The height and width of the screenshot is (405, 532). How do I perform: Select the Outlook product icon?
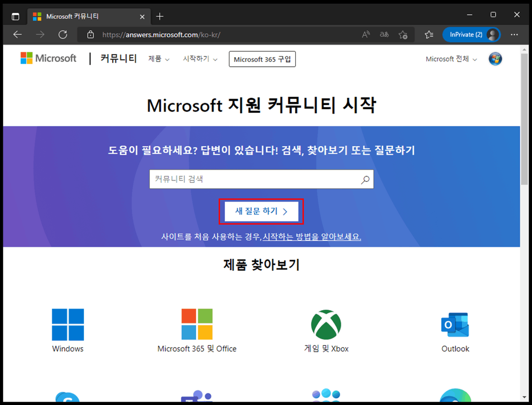(x=455, y=325)
